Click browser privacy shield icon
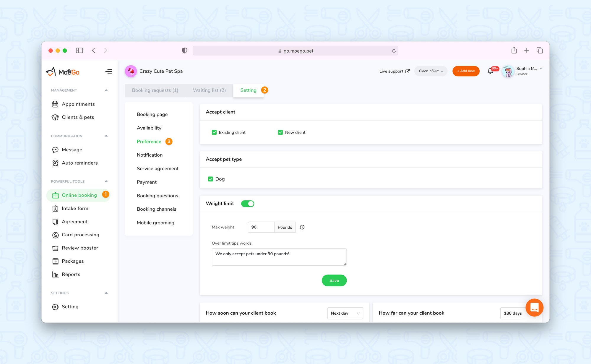Image resolution: width=591 pixels, height=364 pixels. point(184,51)
